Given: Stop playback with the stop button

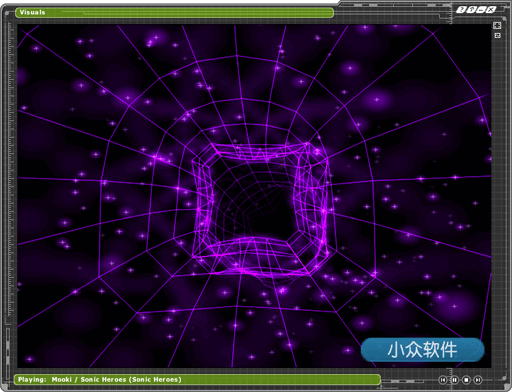Looking at the screenshot, I should coord(466,380).
